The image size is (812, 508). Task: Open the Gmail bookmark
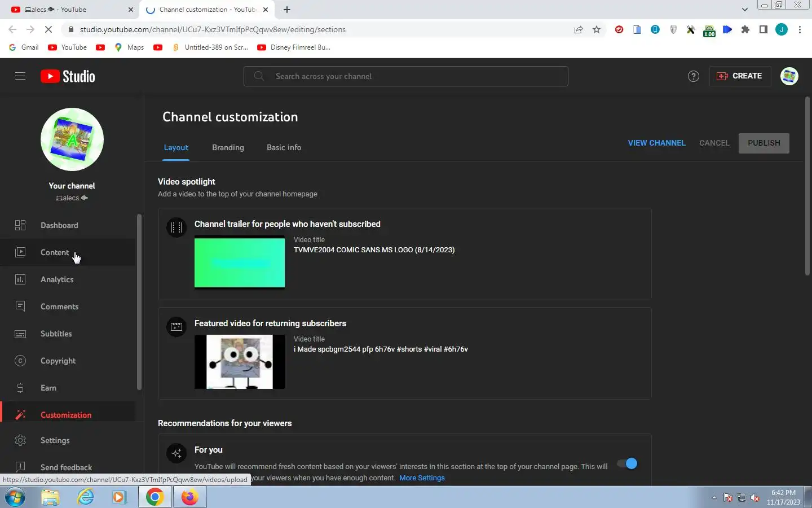click(x=24, y=47)
